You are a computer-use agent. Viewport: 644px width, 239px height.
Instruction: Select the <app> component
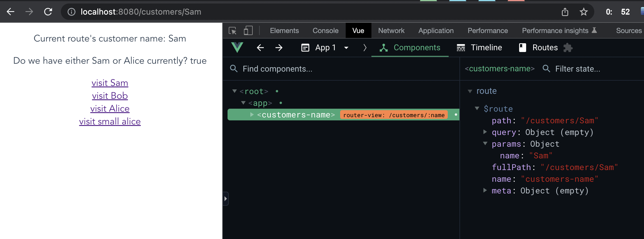(260, 103)
